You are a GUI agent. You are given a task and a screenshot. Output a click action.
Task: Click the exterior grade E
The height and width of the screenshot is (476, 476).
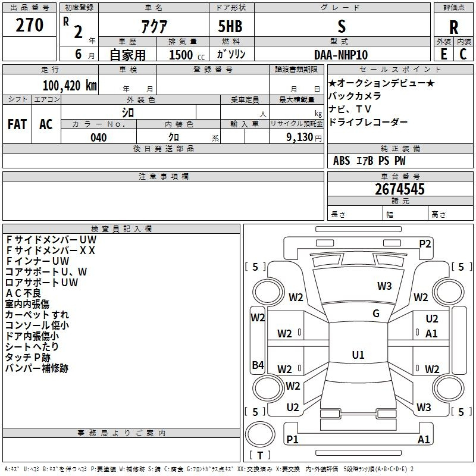(x=443, y=54)
